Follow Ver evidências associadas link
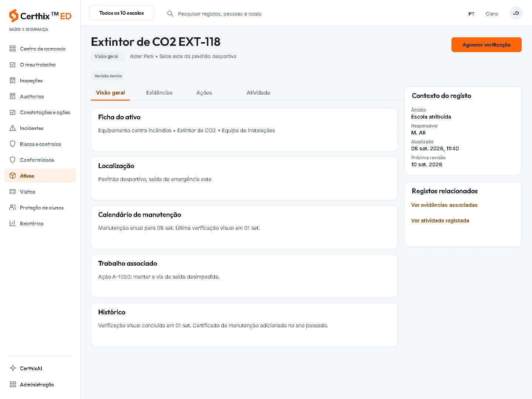 pos(444,205)
